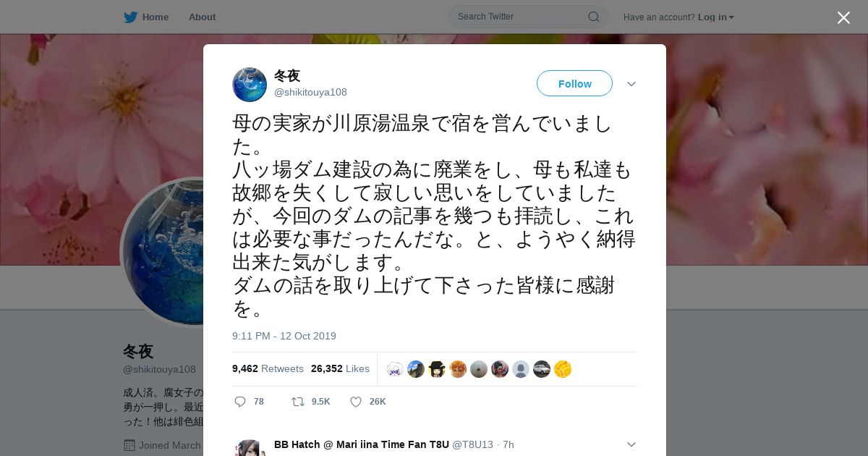868x456 pixels.
Task: Open the Log in dropdown
Action: click(715, 17)
